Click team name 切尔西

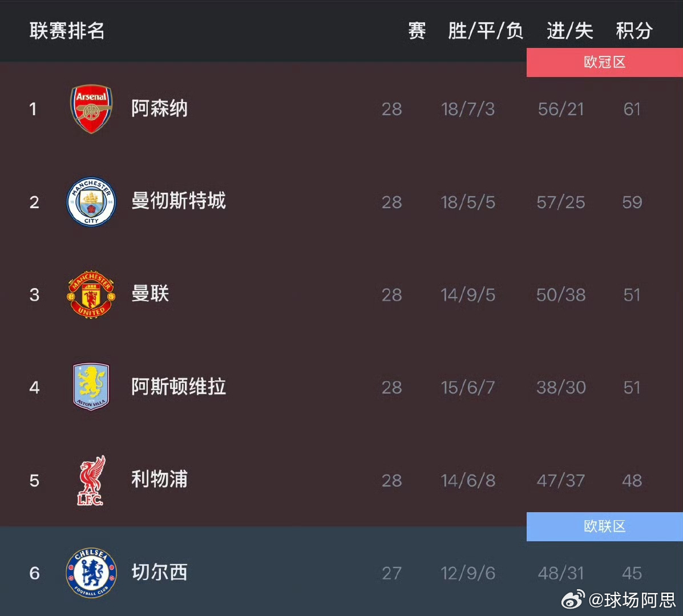click(159, 572)
